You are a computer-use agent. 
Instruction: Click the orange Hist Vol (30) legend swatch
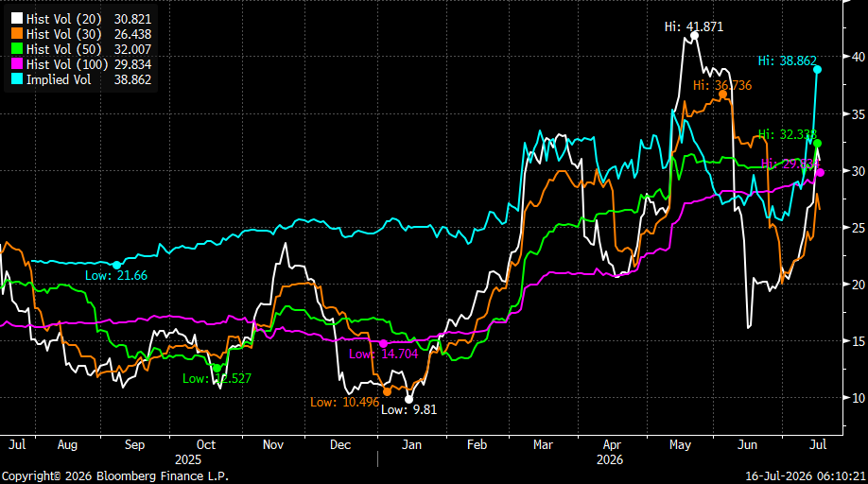(17, 34)
